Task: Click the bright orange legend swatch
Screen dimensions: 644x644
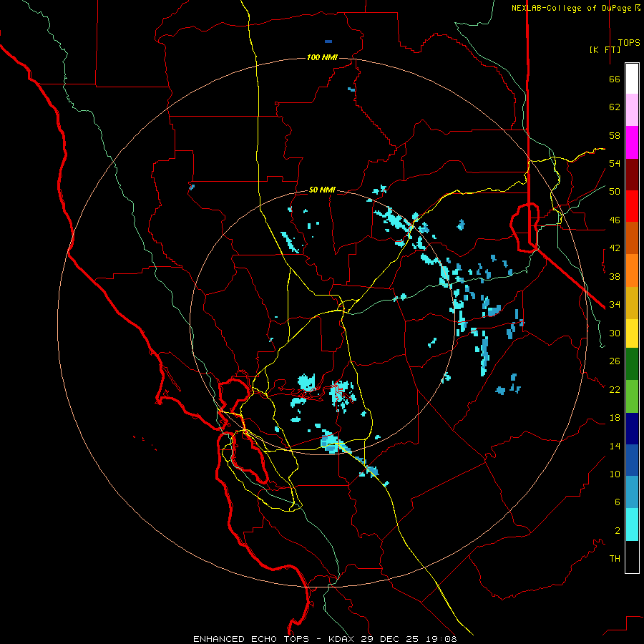Action: [632, 270]
